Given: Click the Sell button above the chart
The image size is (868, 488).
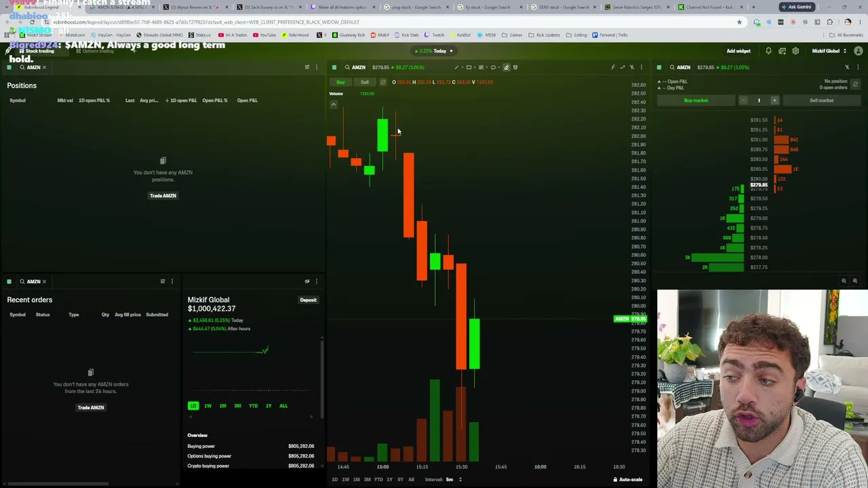Looking at the screenshot, I should point(365,82).
